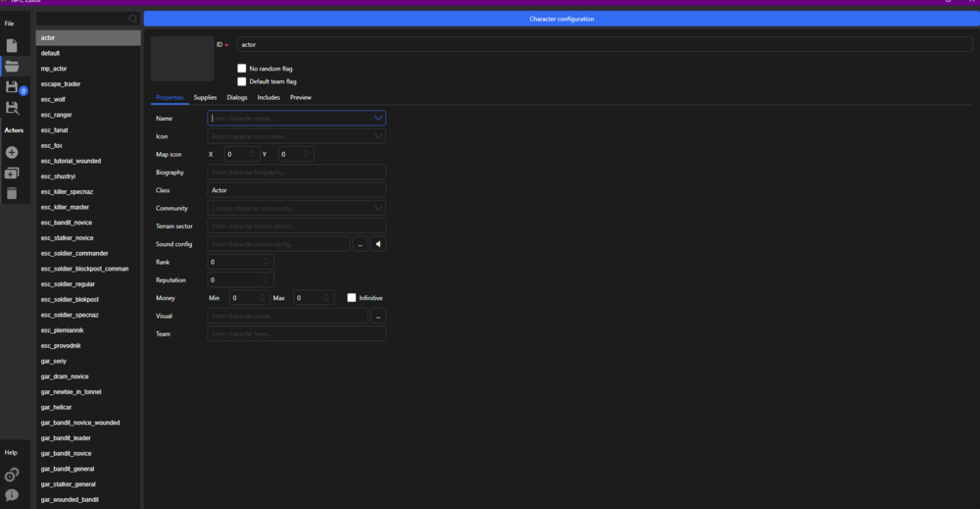Click the info bubble icon
The width and height of the screenshot is (980, 509).
[12, 495]
